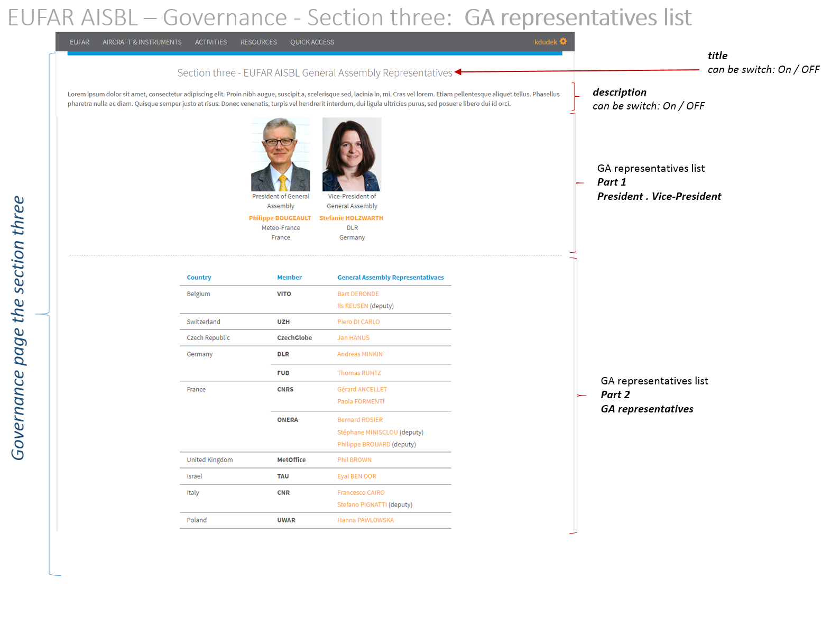Click the Bernard ROSIER link

(359, 420)
